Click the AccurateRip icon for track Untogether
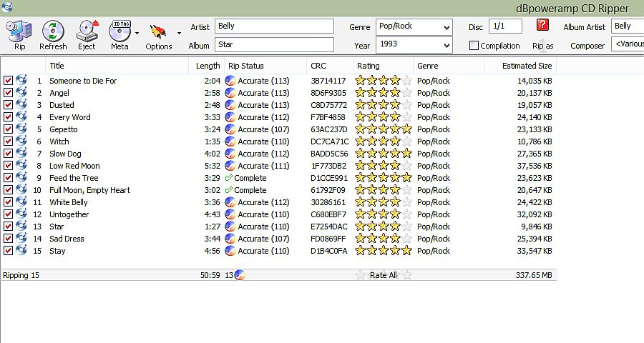The height and width of the screenshot is (343, 644). [230, 214]
